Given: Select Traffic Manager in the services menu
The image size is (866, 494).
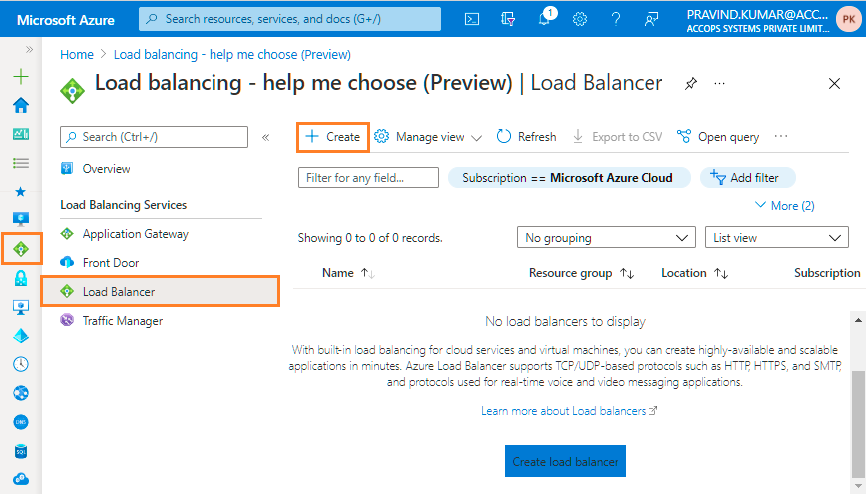Looking at the screenshot, I should 123,321.
